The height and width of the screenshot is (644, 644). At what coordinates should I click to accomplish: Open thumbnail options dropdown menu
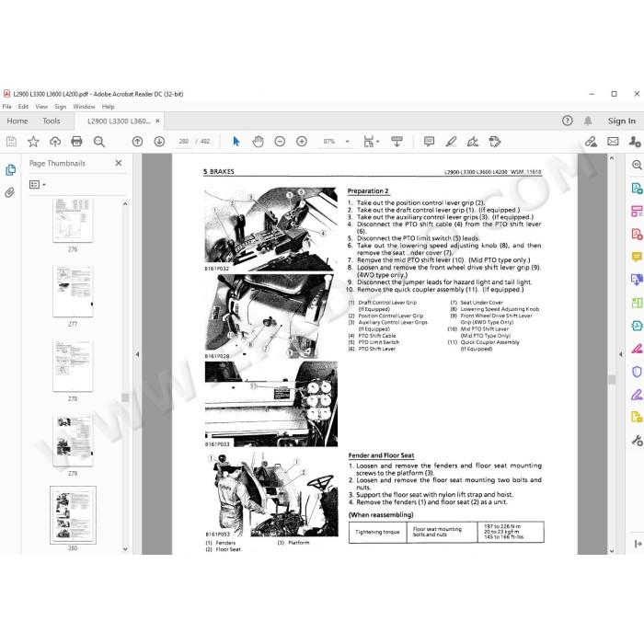click(38, 185)
